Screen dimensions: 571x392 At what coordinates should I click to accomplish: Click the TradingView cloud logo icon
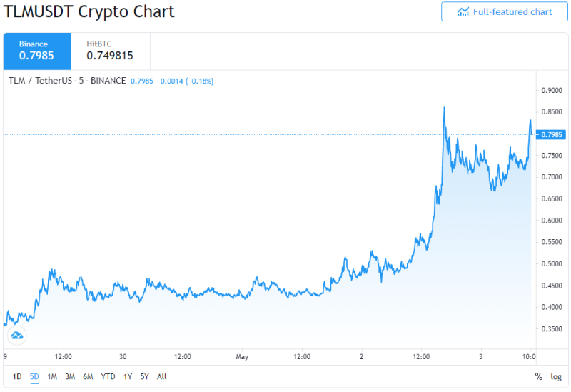[16, 335]
